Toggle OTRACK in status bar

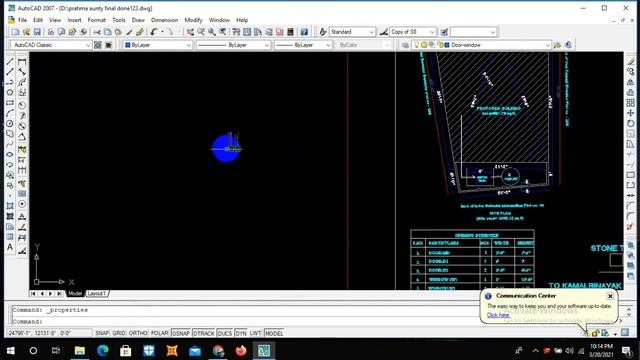[204, 333]
